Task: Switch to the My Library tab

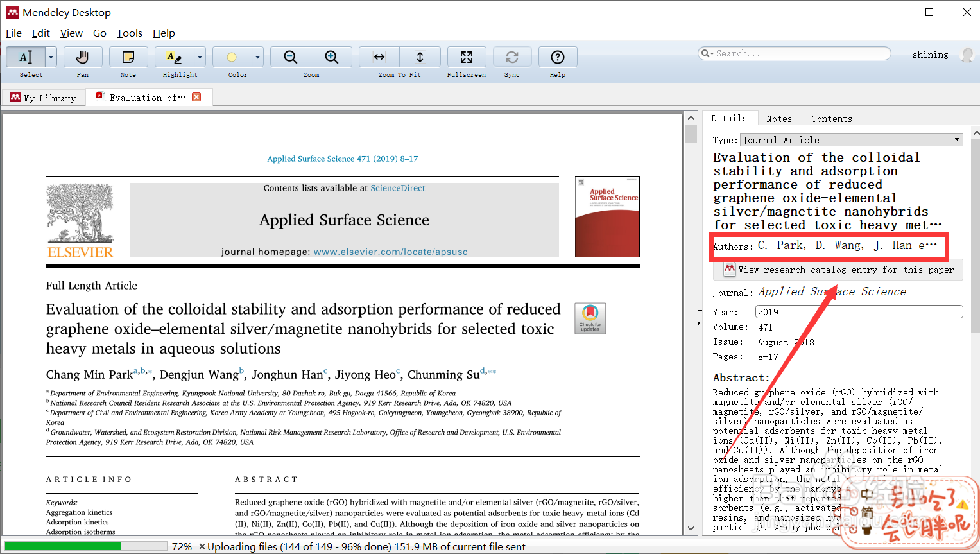Action: (x=43, y=98)
